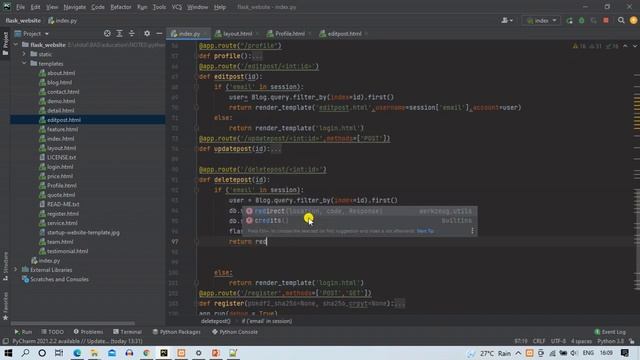The image size is (640, 360).
Task: Open PyCharm from the taskbar
Action: 164,353
